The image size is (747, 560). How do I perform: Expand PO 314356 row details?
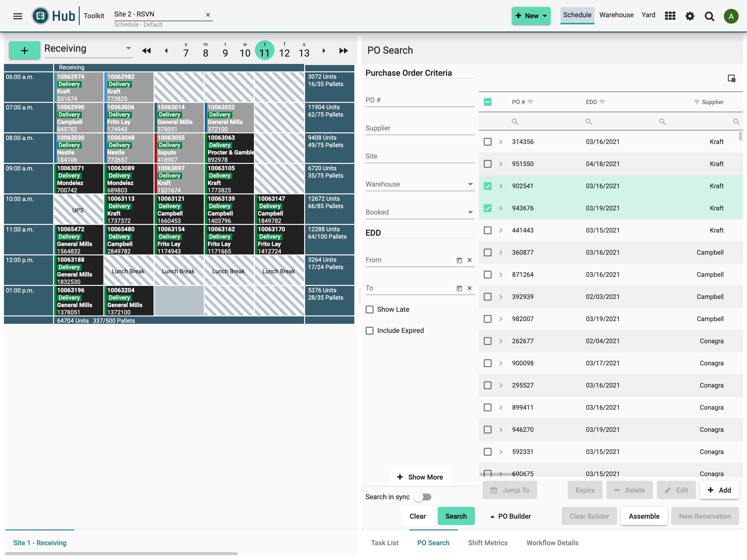click(501, 142)
